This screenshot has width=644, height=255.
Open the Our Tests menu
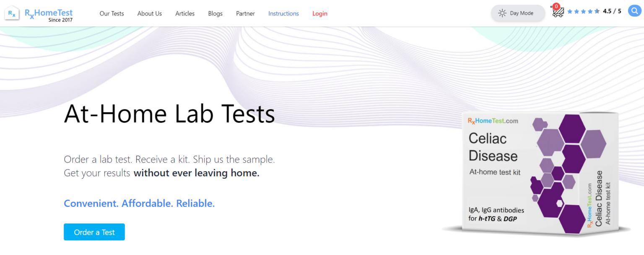coord(112,13)
